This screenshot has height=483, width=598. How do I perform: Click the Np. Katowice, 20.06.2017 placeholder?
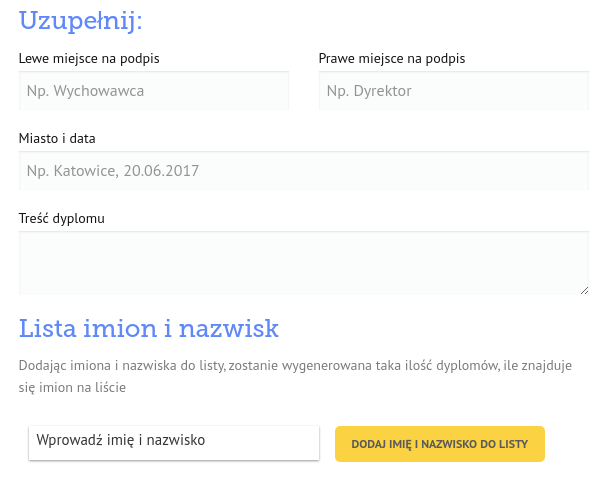click(x=113, y=171)
